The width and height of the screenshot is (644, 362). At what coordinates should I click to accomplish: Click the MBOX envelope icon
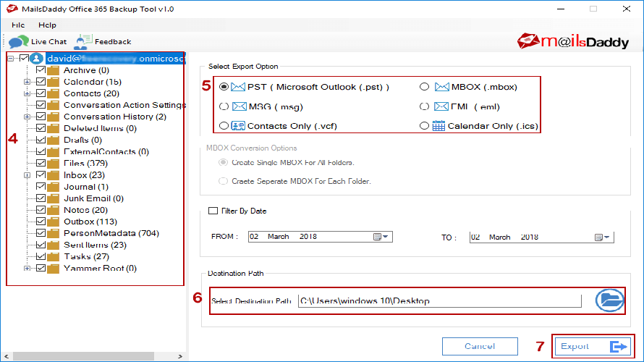click(441, 87)
